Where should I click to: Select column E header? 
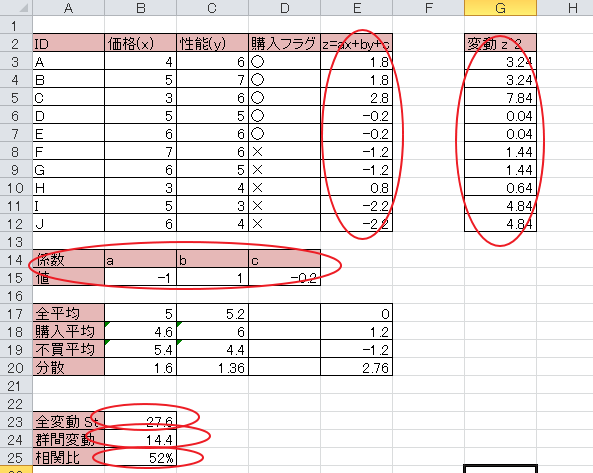[357, 8]
